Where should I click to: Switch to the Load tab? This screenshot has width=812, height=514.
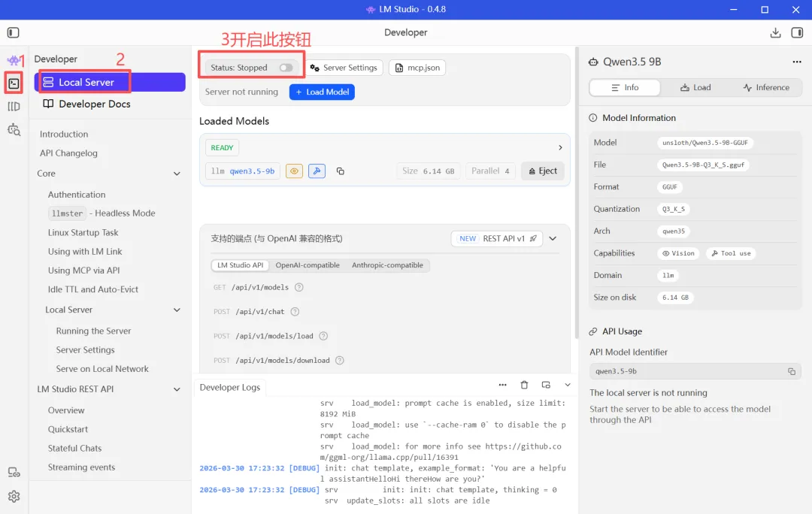pyautogui.click(x=695, y=87)
